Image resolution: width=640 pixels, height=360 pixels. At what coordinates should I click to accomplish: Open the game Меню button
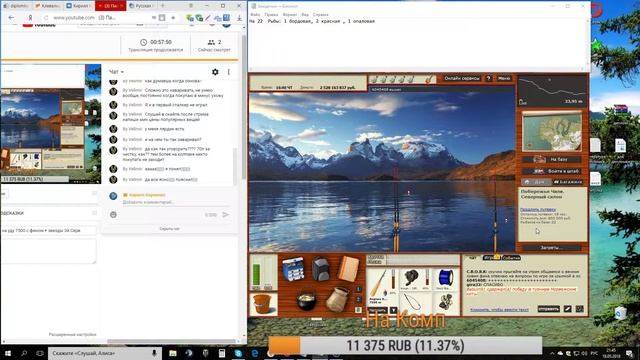[504, 78]
